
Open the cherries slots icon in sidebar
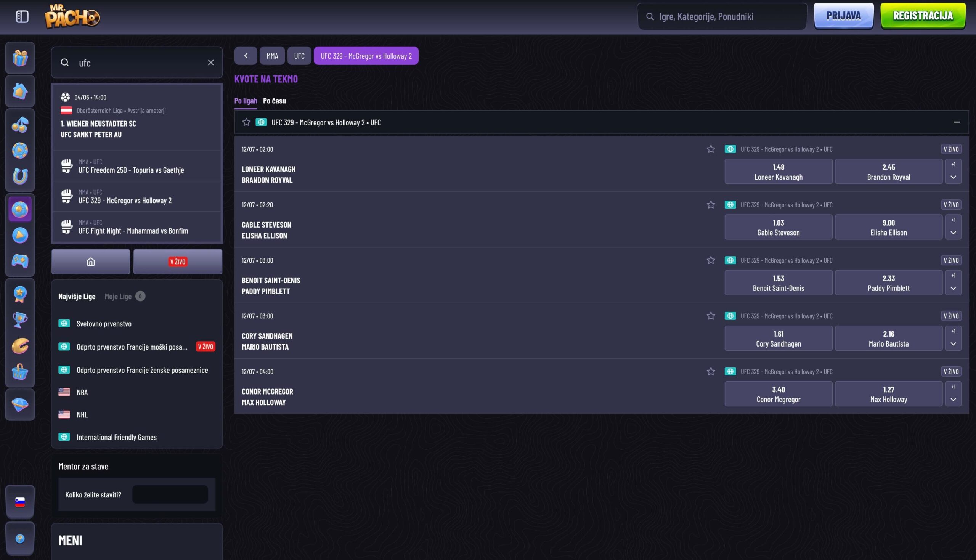pos(20,124)
